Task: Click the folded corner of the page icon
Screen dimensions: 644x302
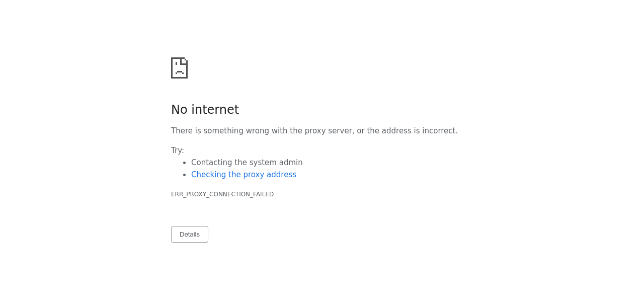Action: pos(185,60)
